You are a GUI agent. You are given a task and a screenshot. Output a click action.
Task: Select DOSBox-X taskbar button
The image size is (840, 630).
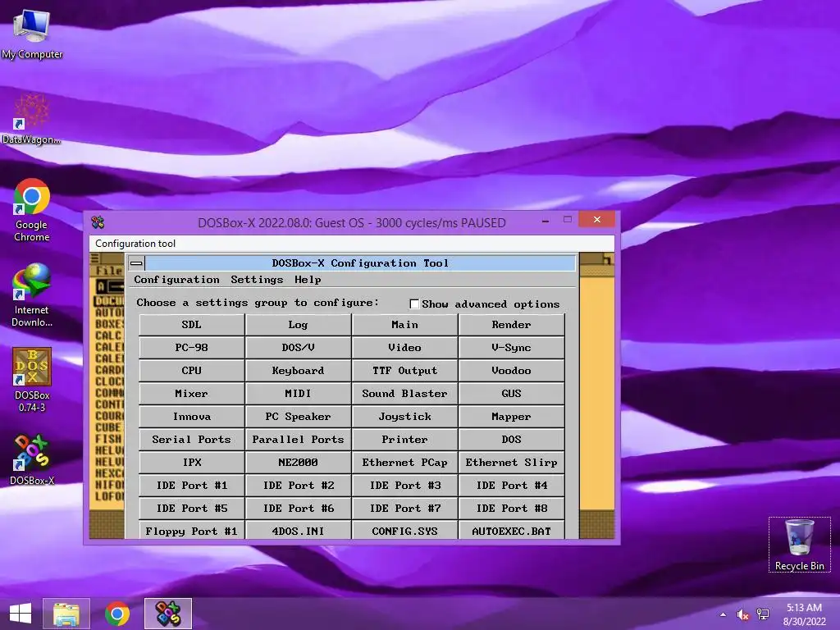[x=167, y=614]
